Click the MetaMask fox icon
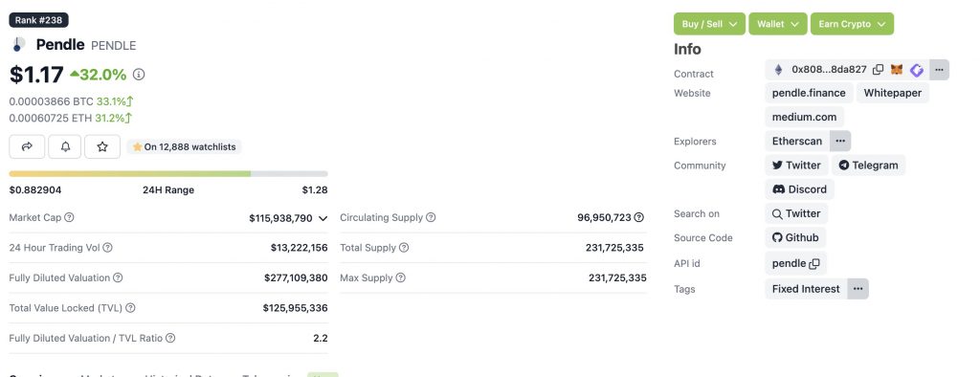 tap(896, 70)
